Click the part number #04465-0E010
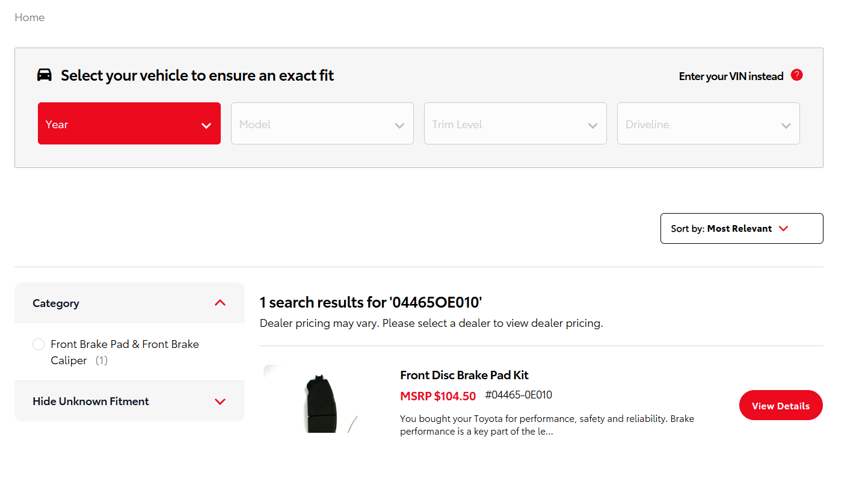The image size is (868, 496). (519, 395)
